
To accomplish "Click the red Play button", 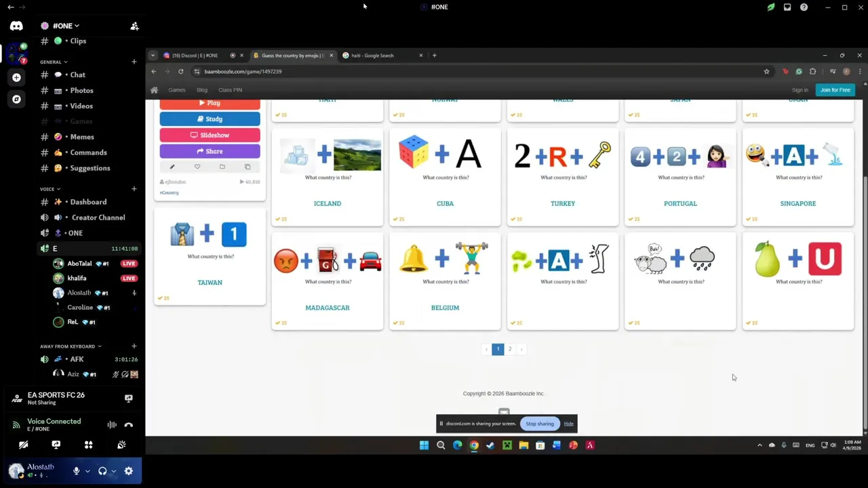I will tap(210, 104).
